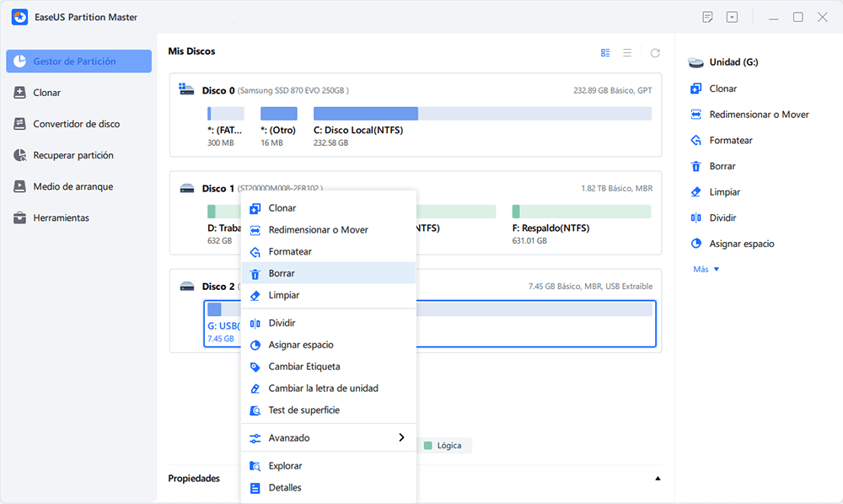Click the Disco 1 drive icon
Viewport: 843px width, 504px height.
click(186, 189)
